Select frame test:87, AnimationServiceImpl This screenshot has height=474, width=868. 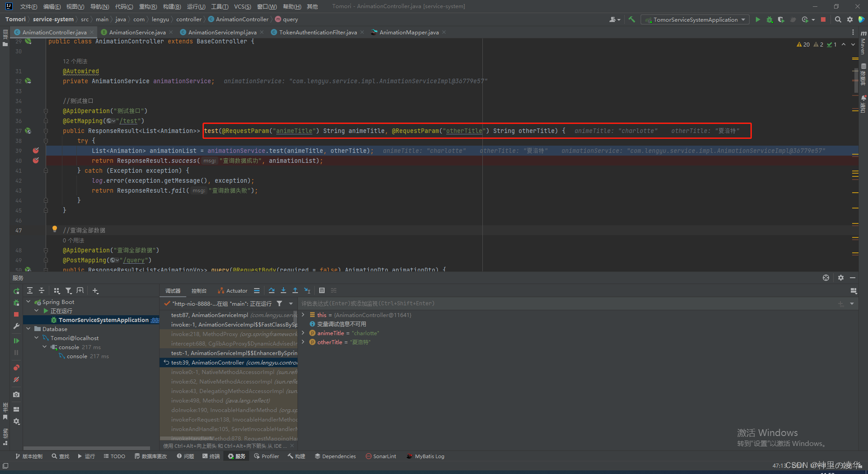[x=228, y=315]
